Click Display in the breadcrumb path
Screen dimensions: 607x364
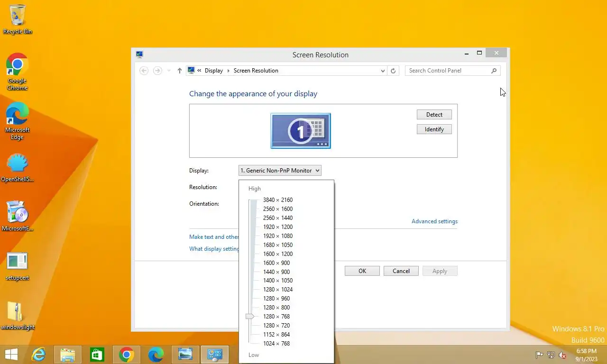214,71
